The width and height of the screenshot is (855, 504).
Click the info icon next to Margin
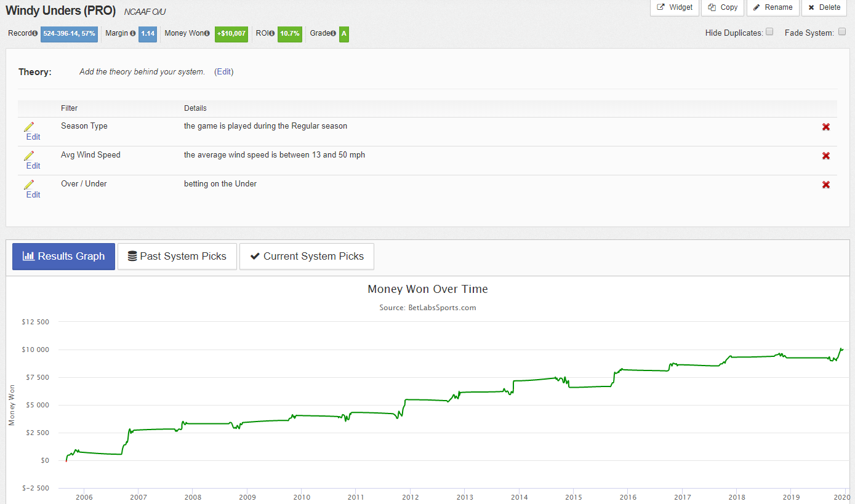tap(133, 33)
